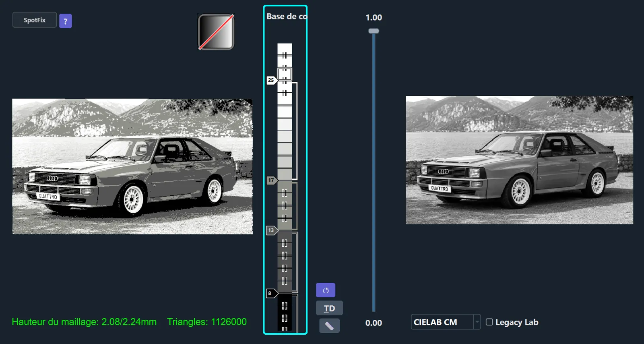
Task: Click the ruler measurement icon
Action: (x=329, y=326)
